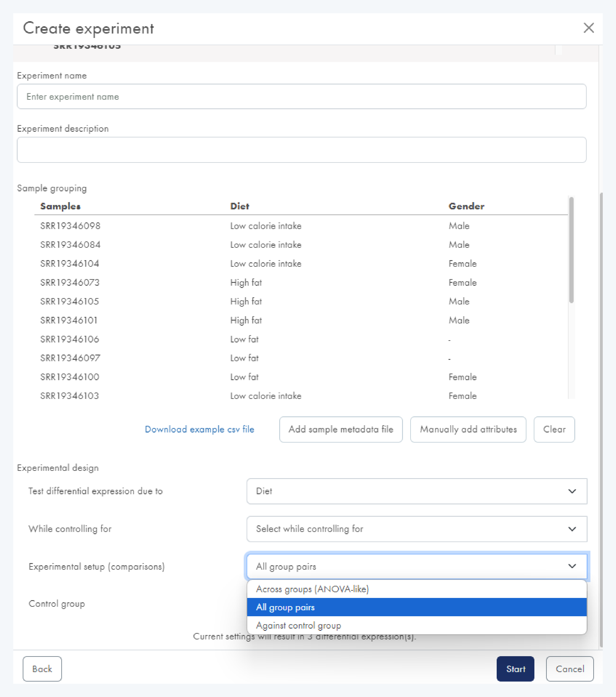Click the Start button
The width and height of the screenshot is (616, 697).
[x=515, y=669]
